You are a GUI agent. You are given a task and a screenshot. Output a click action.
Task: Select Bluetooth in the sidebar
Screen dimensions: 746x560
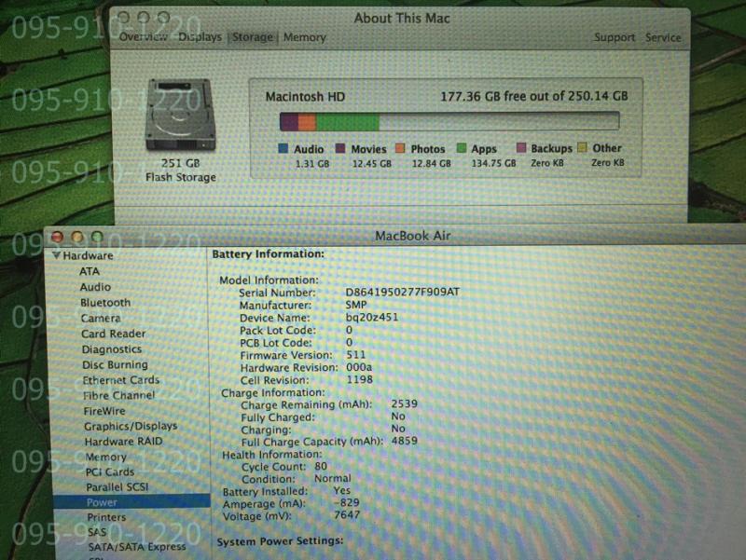click(x=105, y=303)
